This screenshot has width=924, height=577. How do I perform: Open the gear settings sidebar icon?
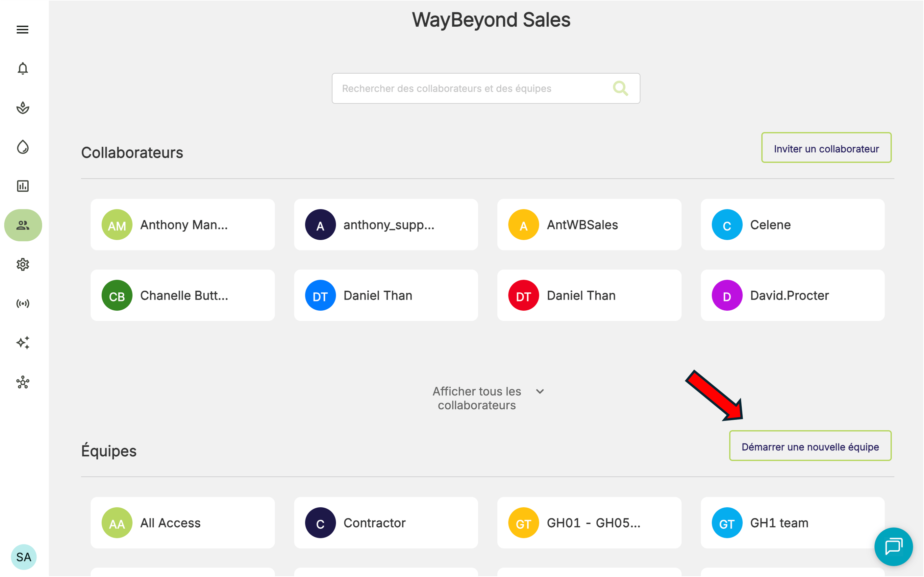(x=22, y=264)
